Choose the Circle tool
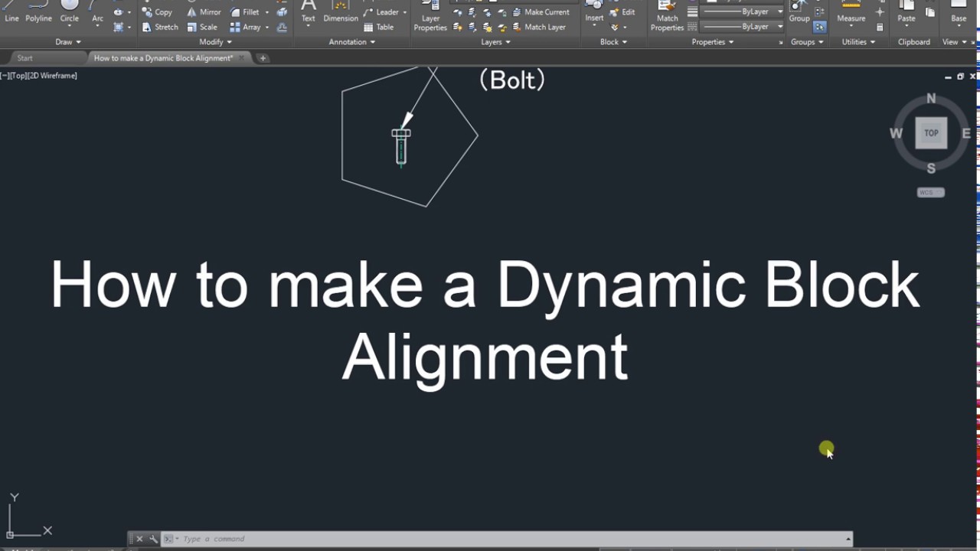The width and height of the screenshot is (980, 551). [x=69, y=13]
